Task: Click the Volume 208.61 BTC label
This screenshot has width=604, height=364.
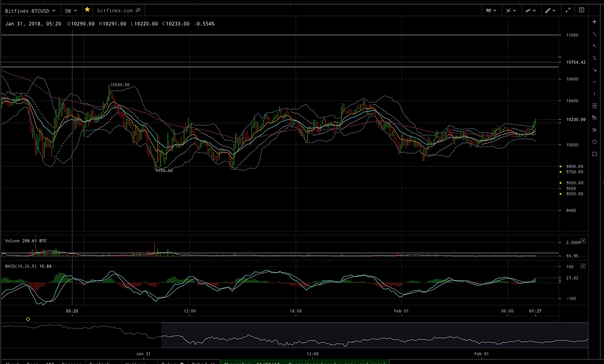Action: pyautogui.click(x=26, y=241)
